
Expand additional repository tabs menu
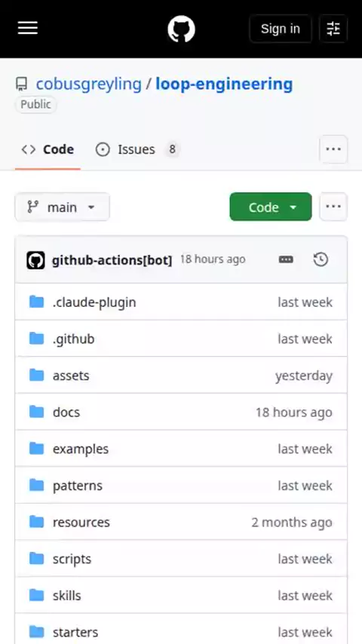point(333,149)
